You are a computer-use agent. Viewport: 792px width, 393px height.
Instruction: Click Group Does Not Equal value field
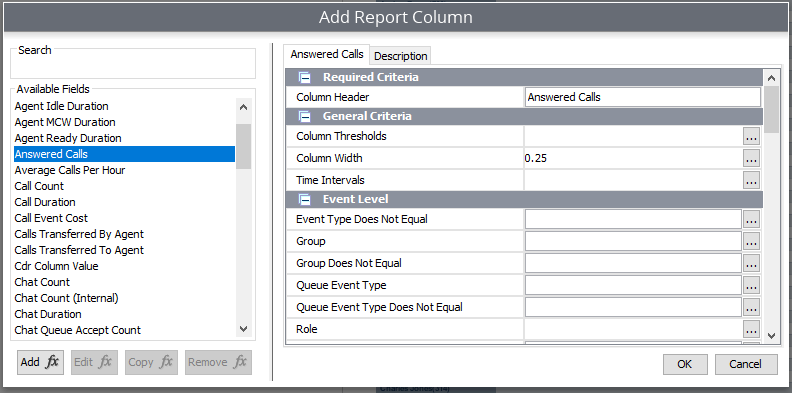click(633, 263)
